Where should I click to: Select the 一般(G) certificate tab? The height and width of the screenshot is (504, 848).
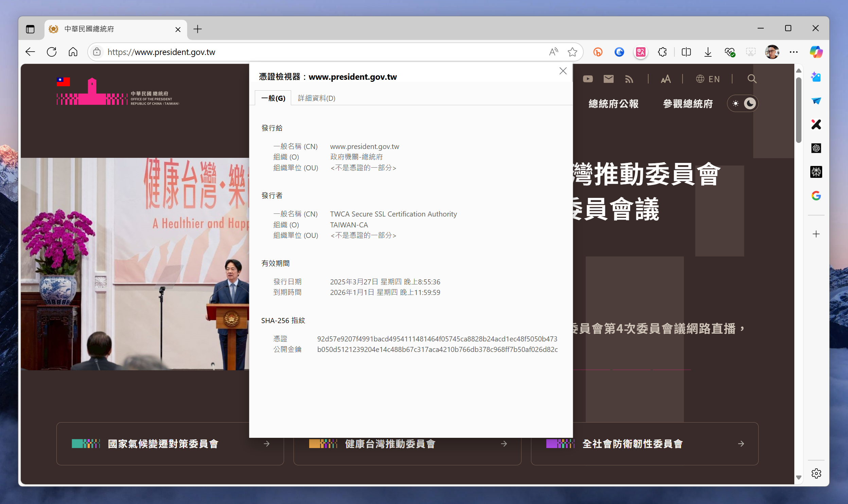click(273, 98)
